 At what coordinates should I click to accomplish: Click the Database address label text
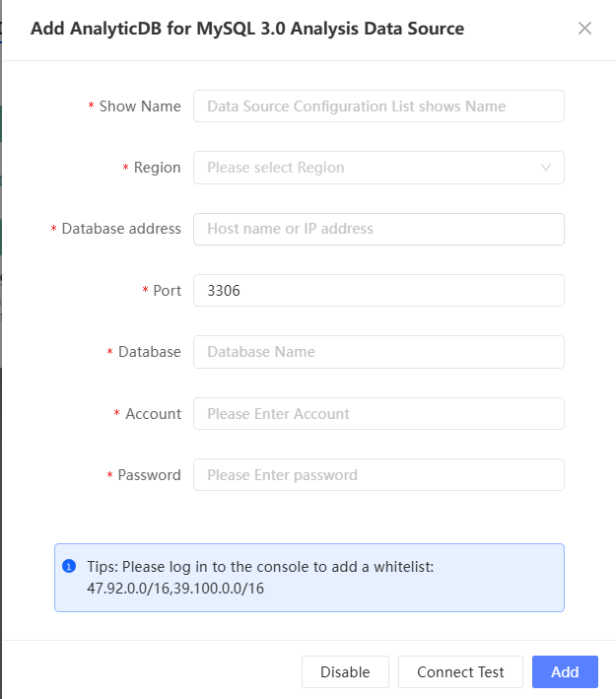(x=121, y=229)
